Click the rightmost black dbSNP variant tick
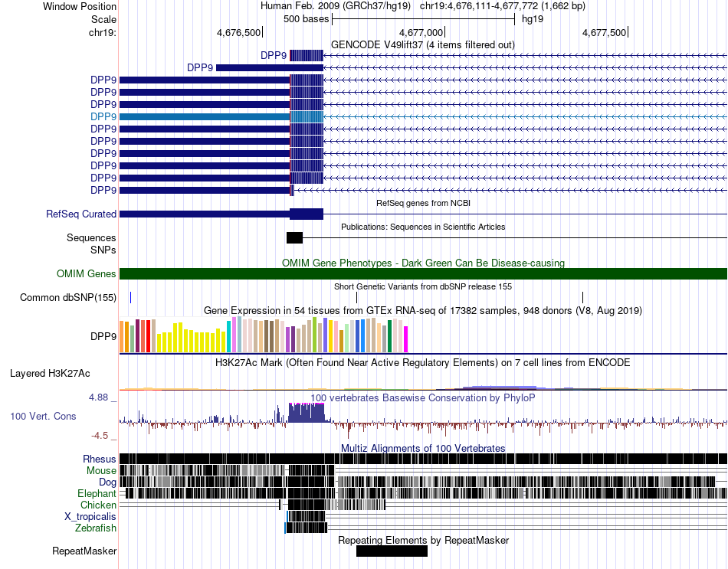Image resolution: width=728 pixels, height=569 pixels. 582,297
